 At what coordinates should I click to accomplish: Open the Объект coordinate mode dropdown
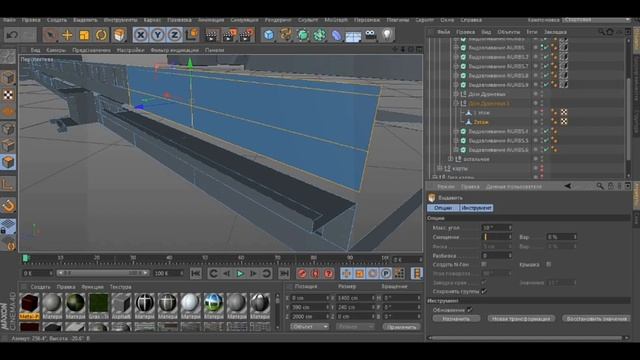tap(309, 327)
